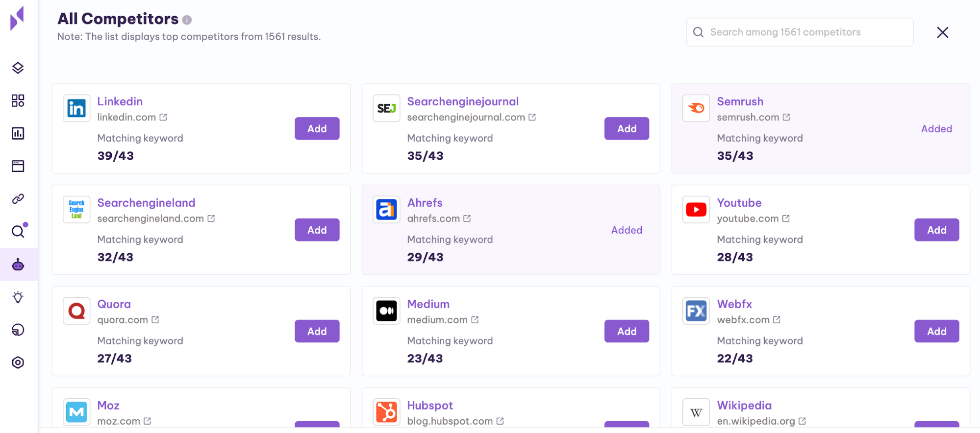Open youtube.com external link icon
Viewport: 980px width, 433px height.
pos(786,218)
